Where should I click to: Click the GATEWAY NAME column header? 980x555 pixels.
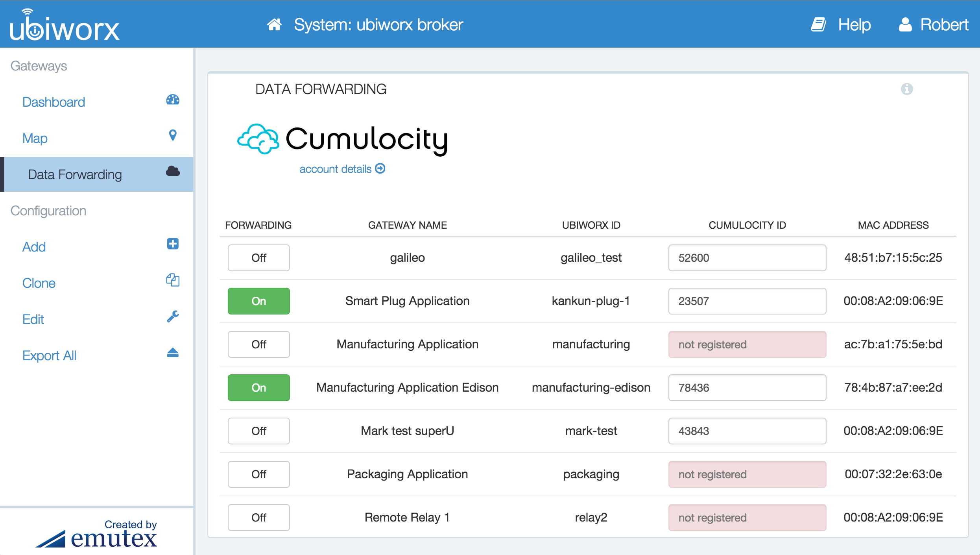pos(407,225)
